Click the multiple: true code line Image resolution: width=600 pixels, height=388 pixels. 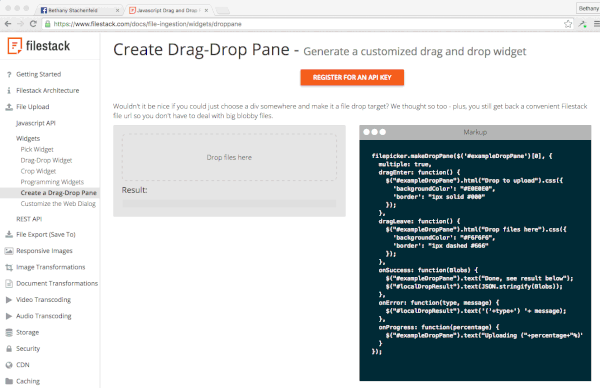click(405, 165)
